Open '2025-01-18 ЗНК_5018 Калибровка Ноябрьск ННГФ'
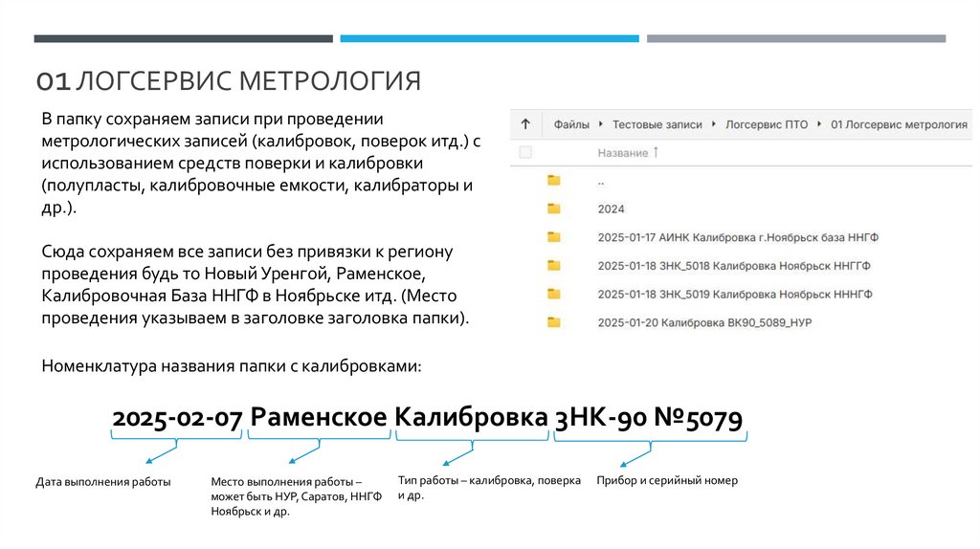 (x=734, y=266)
